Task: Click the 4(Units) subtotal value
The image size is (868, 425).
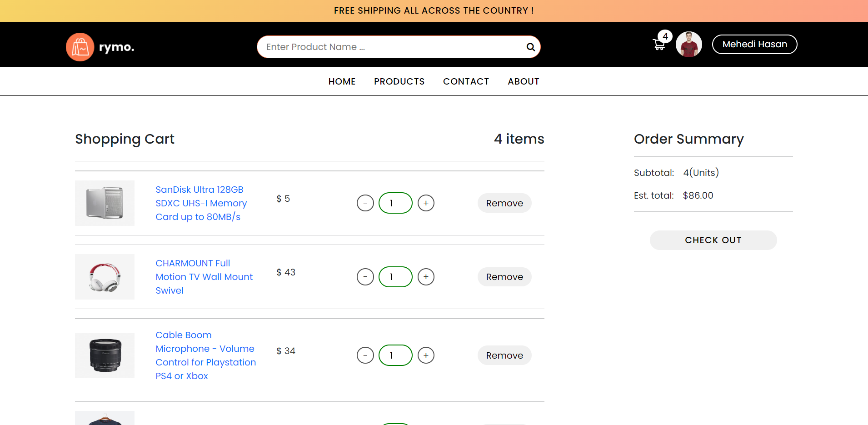Action: point(701,173)
